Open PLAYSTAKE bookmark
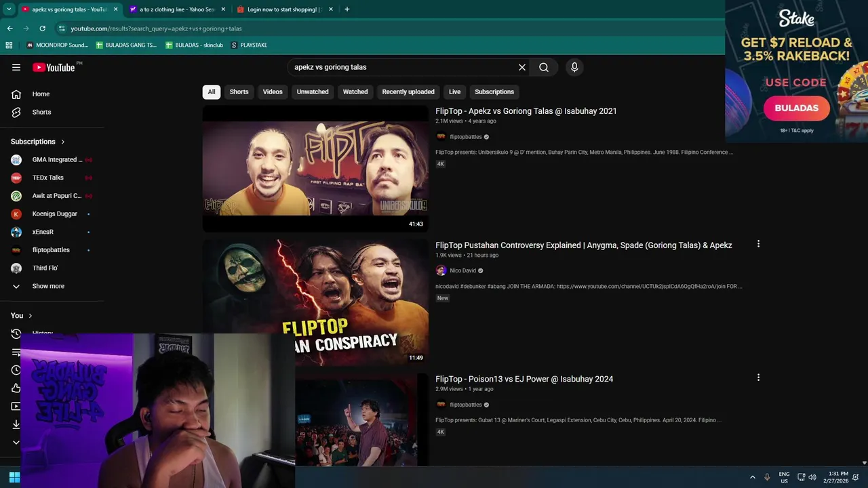The width and height of the screenshot is (868, 488). click(x=249, y=45)
